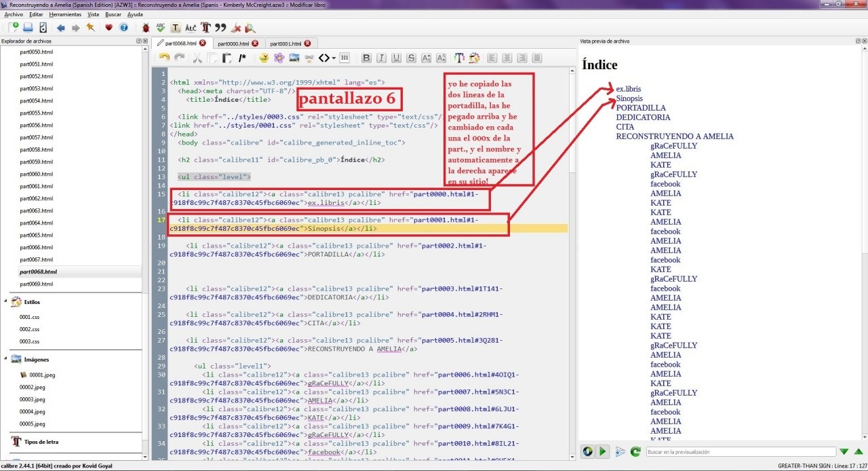Click the insert hyperlink icon
The image size is (868, 471).
[309, 58]
